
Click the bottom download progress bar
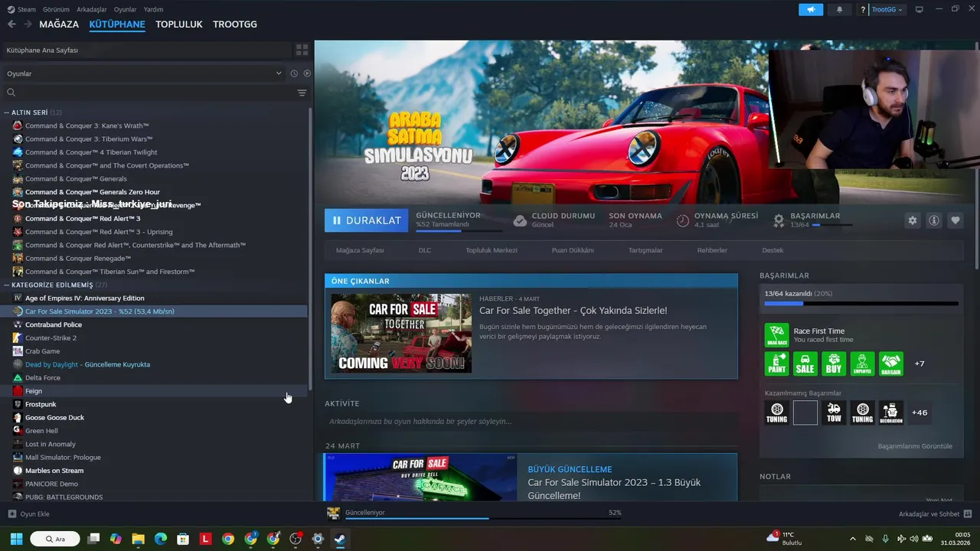pos(483,518)
